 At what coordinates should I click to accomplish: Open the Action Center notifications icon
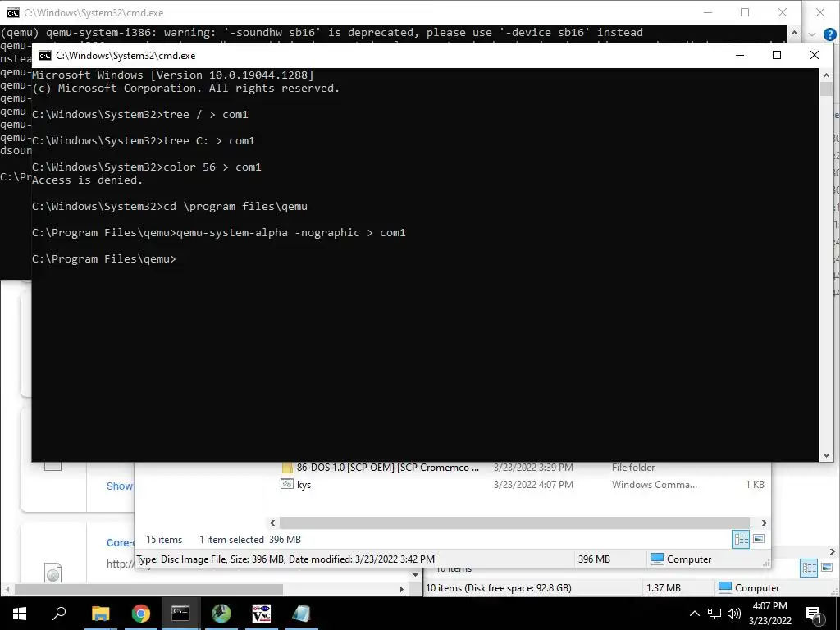[815, 614]
